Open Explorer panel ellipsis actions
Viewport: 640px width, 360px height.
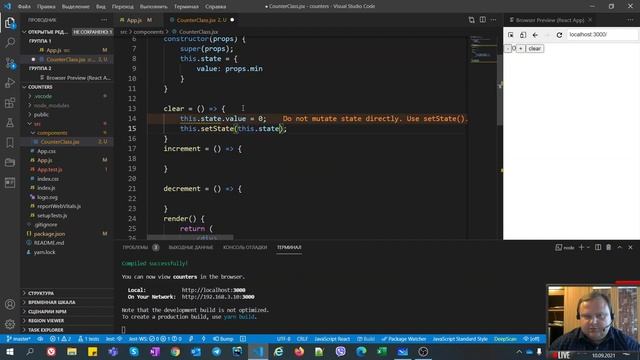pos(104,20)
